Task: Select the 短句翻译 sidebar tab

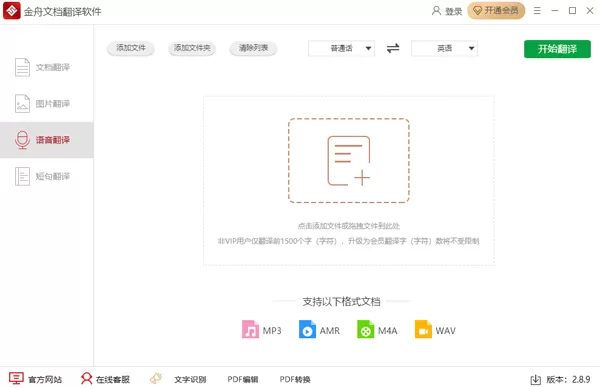Action: point(47,176)
